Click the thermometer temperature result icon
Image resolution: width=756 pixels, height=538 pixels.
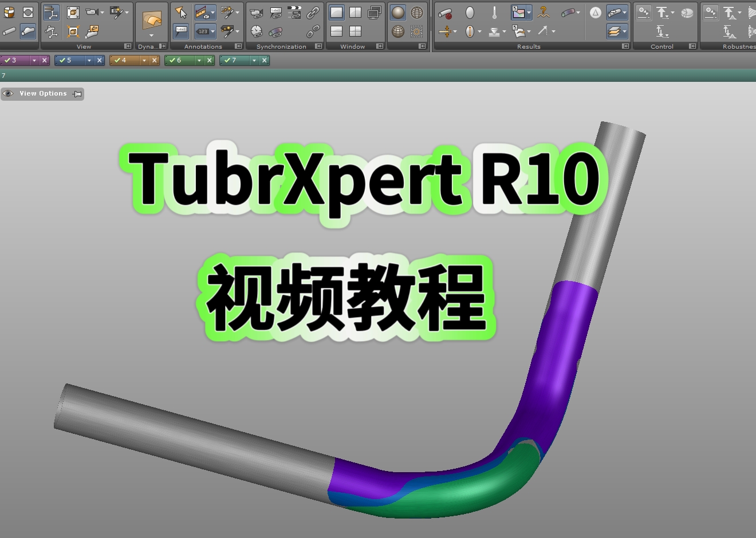(495, 12)
